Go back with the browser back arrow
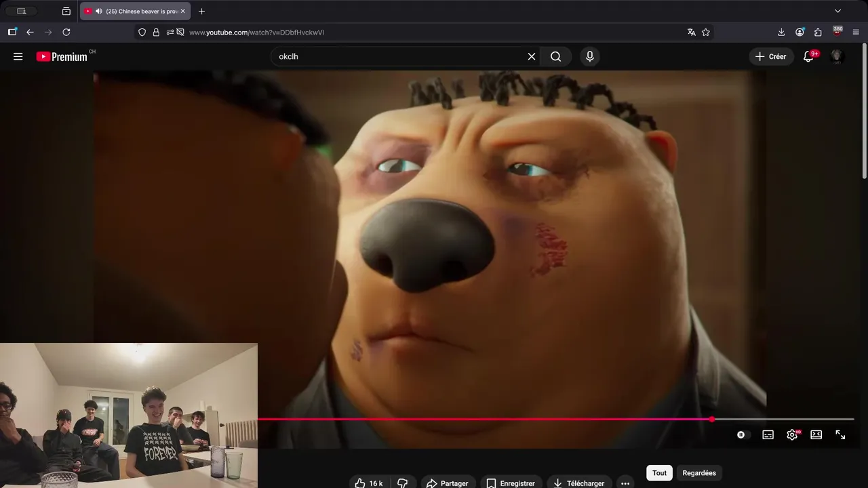Image resolution: width=868 pixels, height=488 pixels. tap(30, 32)
